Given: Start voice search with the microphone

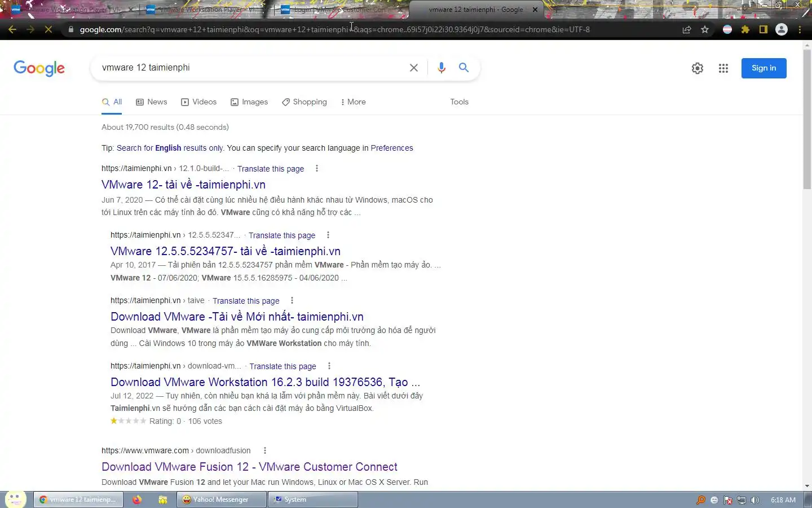Looking at the screenshot, I should [x=442, y=68].
